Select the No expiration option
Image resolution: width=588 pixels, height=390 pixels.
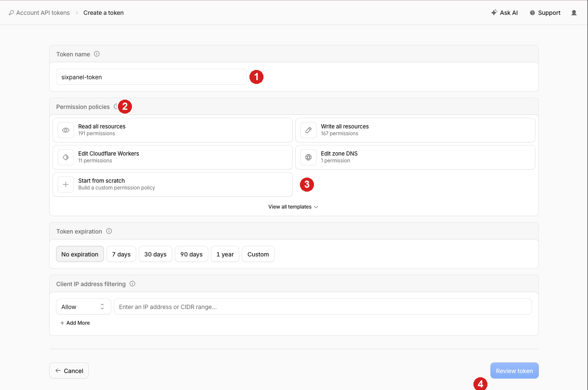tap(80, 254)
